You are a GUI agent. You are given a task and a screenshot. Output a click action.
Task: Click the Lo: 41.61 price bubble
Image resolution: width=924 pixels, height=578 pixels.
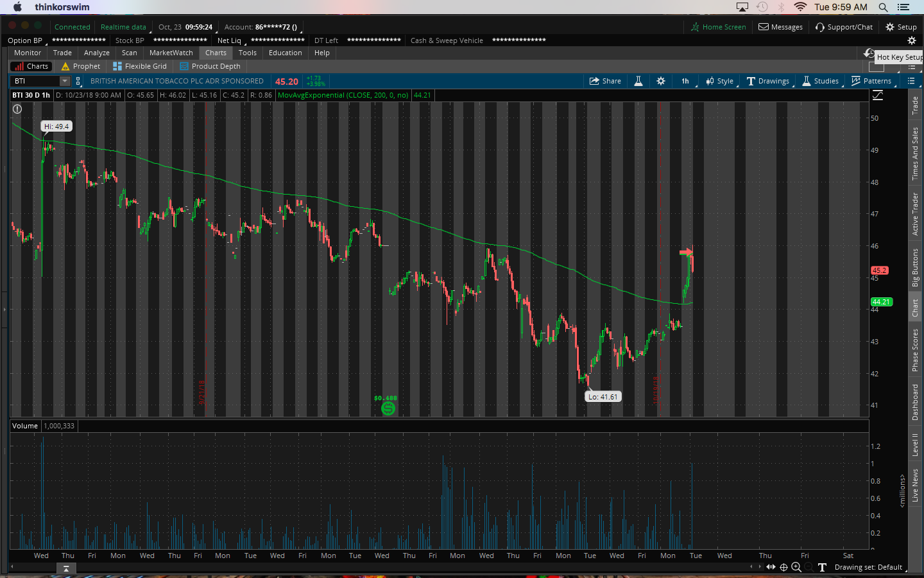tap(603, 397)
